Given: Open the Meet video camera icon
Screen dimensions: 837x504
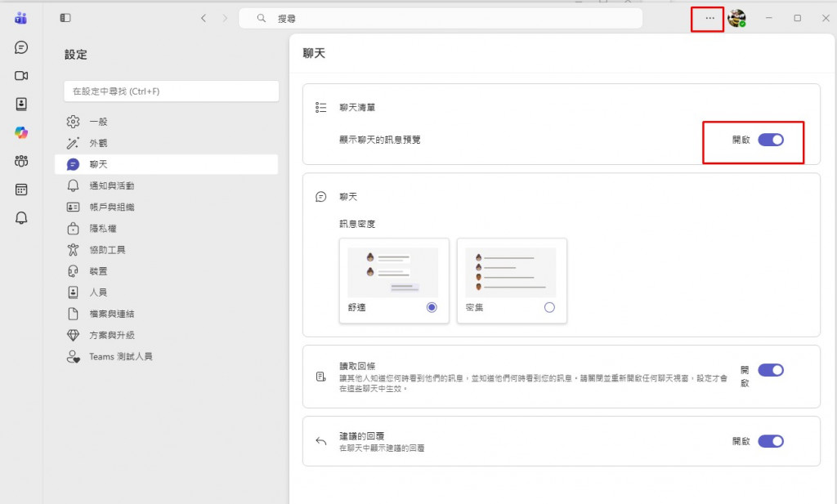Looking at the screenshot, I should (x=21, y=76).
